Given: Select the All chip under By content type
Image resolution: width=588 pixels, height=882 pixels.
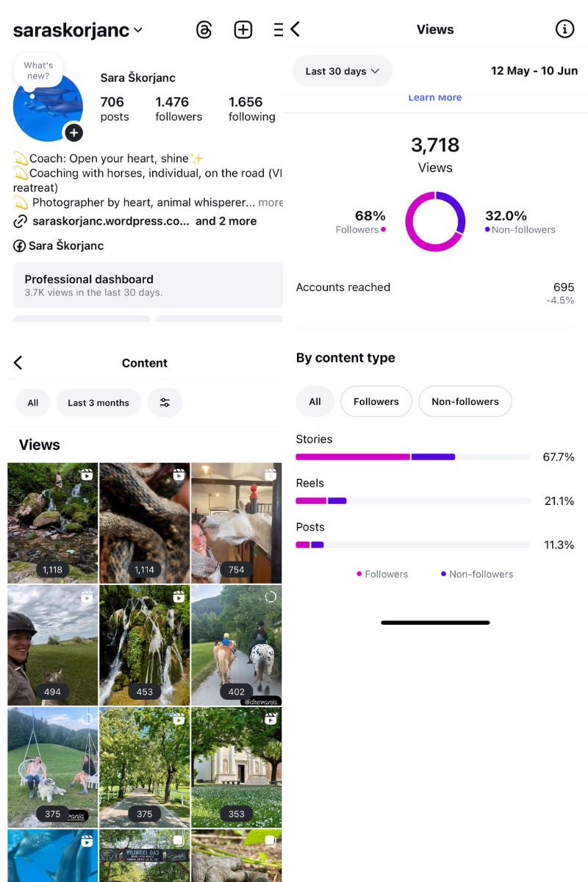Looking at the screenshot, I should (x=315, y=401).
